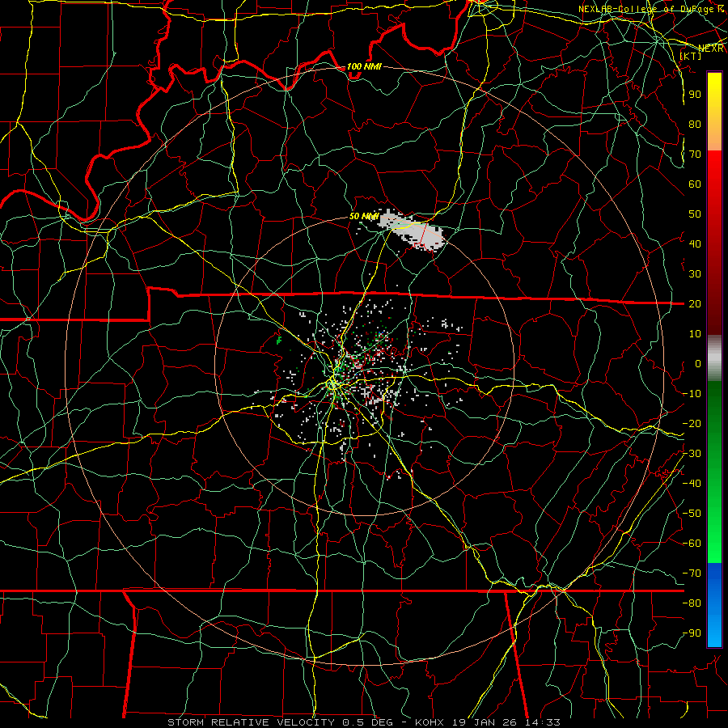Click the positive 70 knot scale label
Screen dimensions: 728x728
tap(695, 154)
